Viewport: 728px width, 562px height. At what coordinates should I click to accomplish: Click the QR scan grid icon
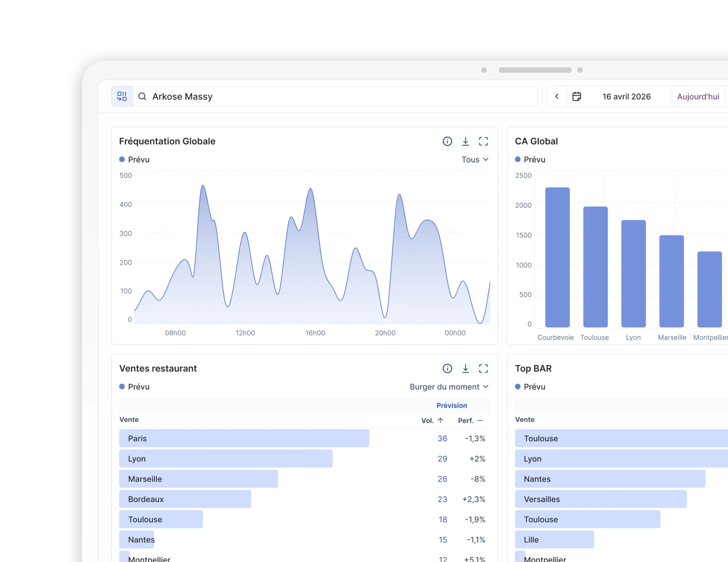122,96
